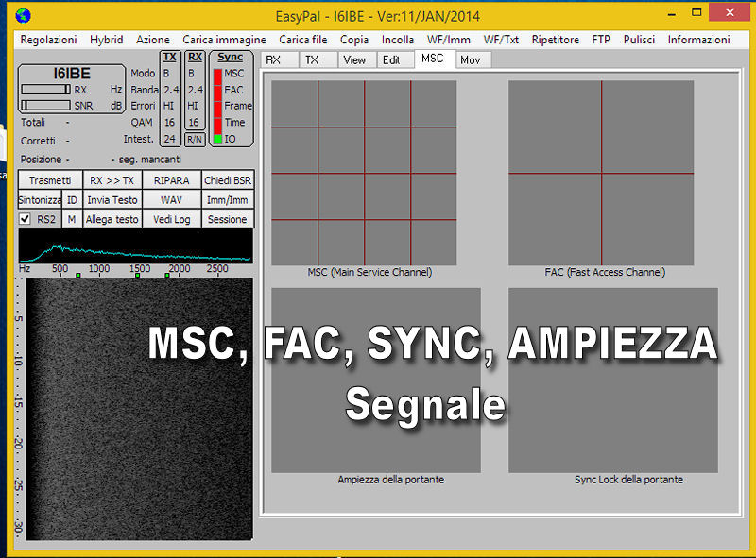Click the Corretti label
Image resolution: width=756 pixels, height=558 pixels.
pyautogui.click(x=38, y=141)
